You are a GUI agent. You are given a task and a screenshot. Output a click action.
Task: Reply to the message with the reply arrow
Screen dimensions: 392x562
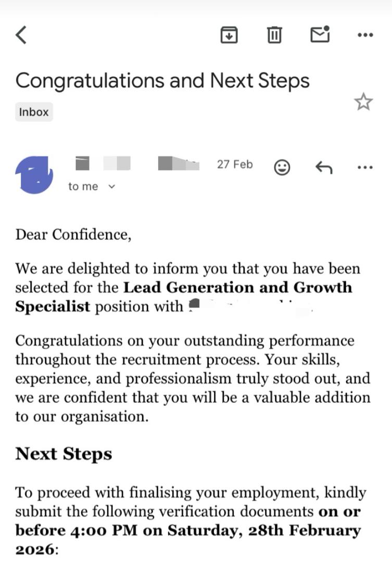click(324, 168)
